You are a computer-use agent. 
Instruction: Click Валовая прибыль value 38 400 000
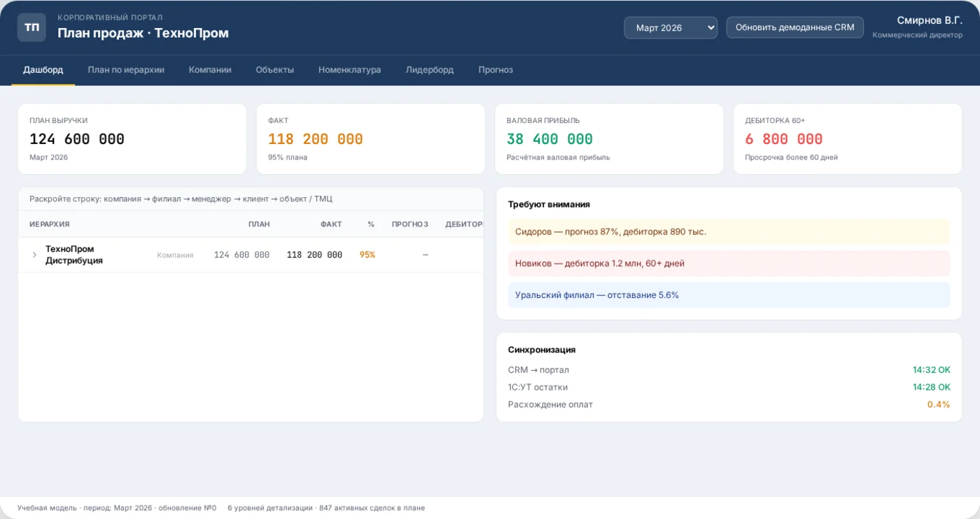coord(549,139)
